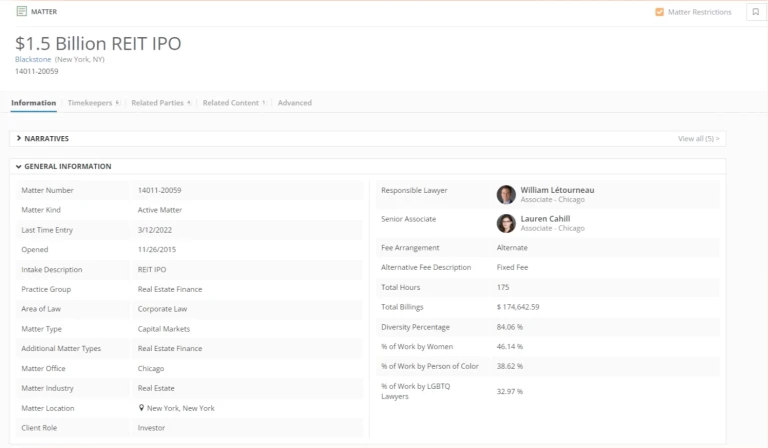Click the Total Billings amount value
Screen dimensions: 768x448
point(517,307)
